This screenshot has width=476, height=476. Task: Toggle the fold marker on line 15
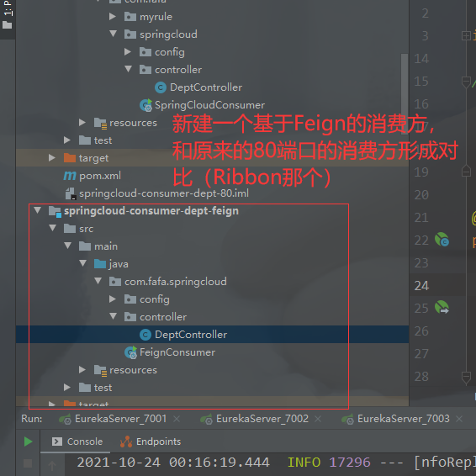coord(466,82)
